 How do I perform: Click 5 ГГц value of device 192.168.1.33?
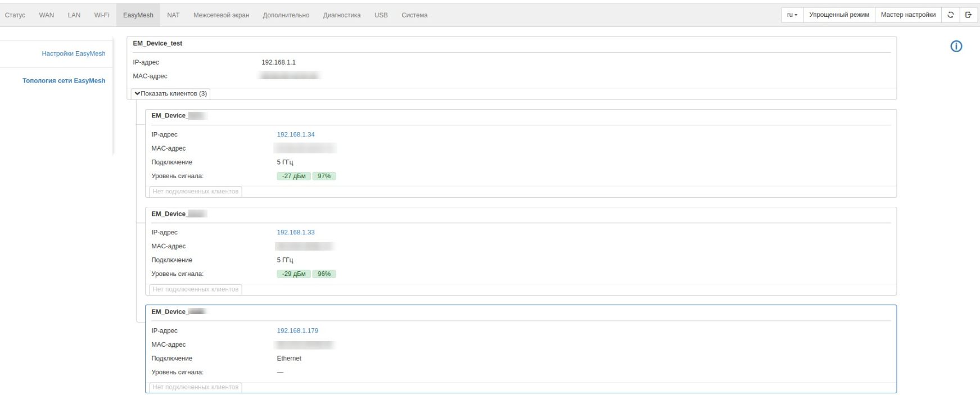(x=285, y=260)
